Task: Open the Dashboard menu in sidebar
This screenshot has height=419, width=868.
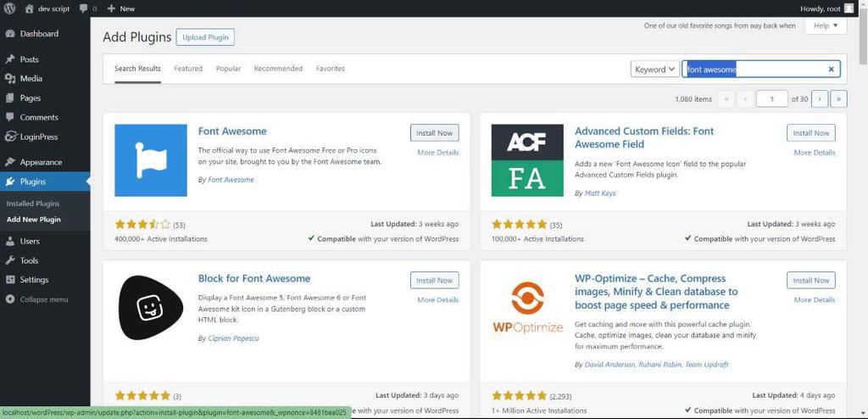Action: [x=39, y=34]
